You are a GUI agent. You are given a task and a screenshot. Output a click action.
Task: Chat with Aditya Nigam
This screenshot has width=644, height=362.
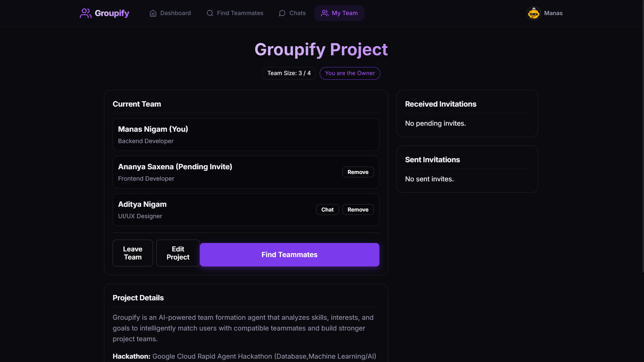pos(327,209)
